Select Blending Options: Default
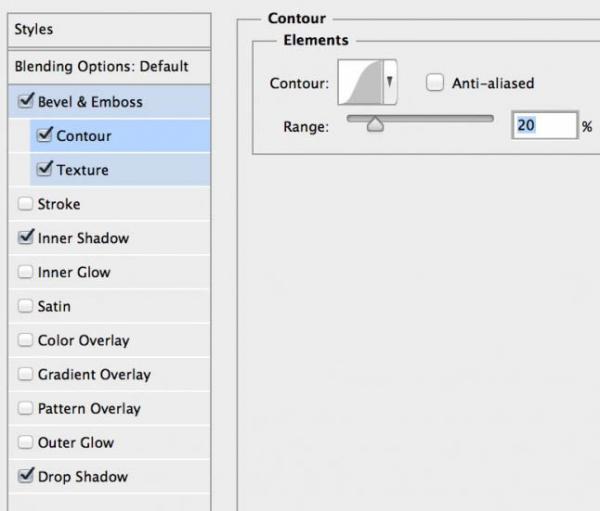Screen dimensions: 600x511 101,66
